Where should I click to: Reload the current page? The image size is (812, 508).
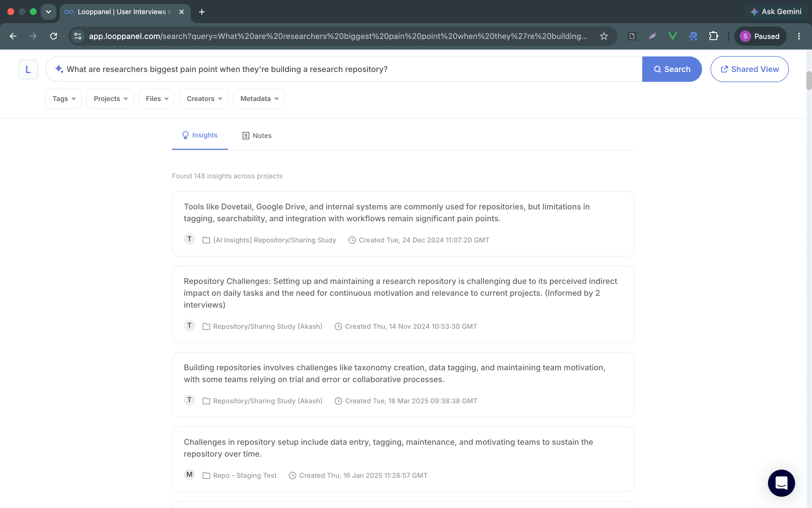[54, 36]
